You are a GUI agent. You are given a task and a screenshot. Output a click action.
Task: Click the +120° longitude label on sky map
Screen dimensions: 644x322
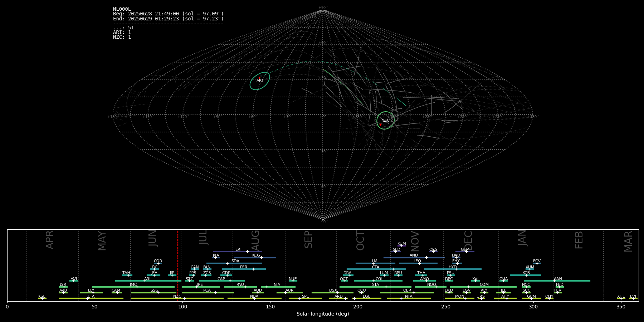pos(182,117)
